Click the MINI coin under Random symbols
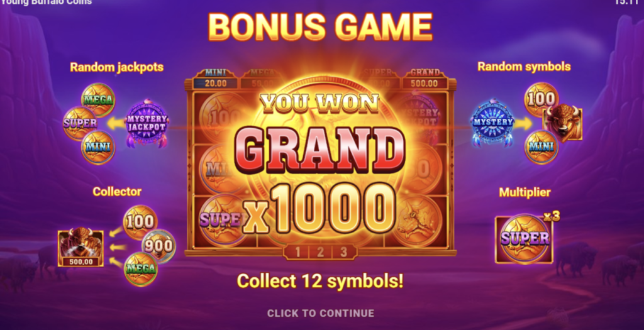 [x=541, y=147]
